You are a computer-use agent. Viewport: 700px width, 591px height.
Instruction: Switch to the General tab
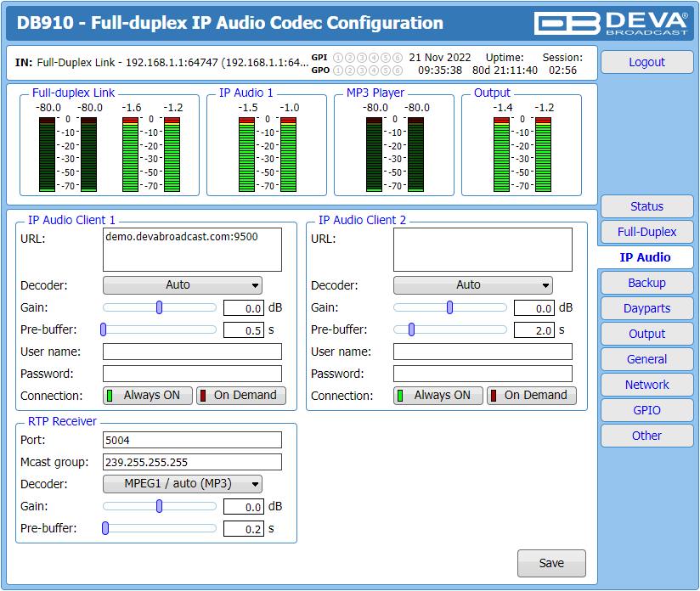coord(646,359)
